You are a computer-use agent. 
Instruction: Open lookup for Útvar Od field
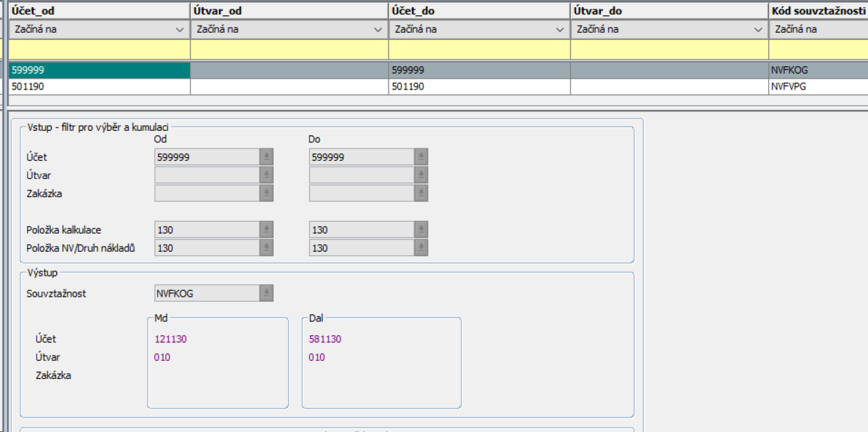[x=267, y=175]
